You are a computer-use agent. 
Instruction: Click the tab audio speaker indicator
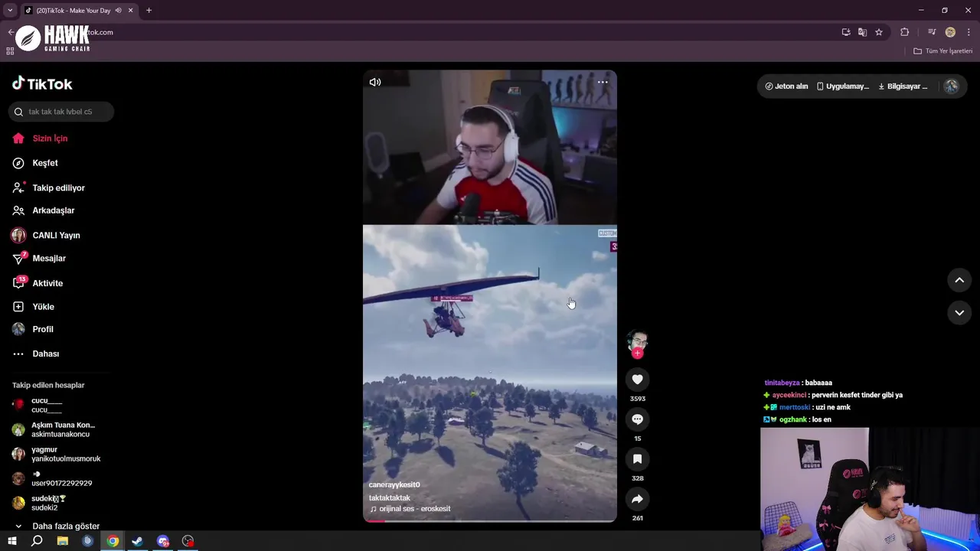click(x=118, y=10)
